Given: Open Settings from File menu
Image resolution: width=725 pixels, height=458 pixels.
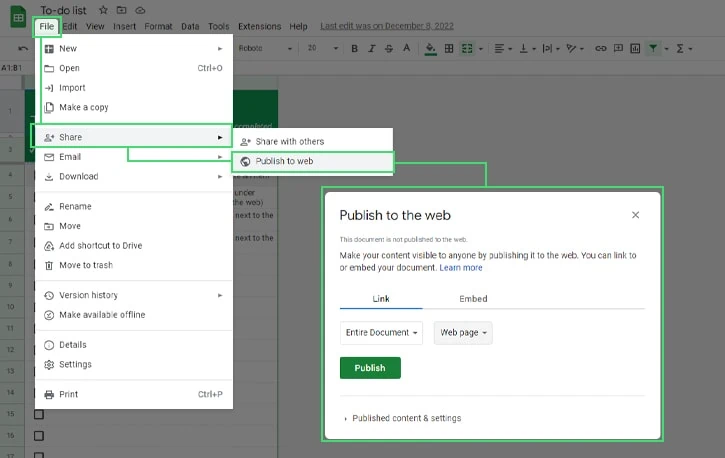Looking at the screenshot, I should [134, 364].
